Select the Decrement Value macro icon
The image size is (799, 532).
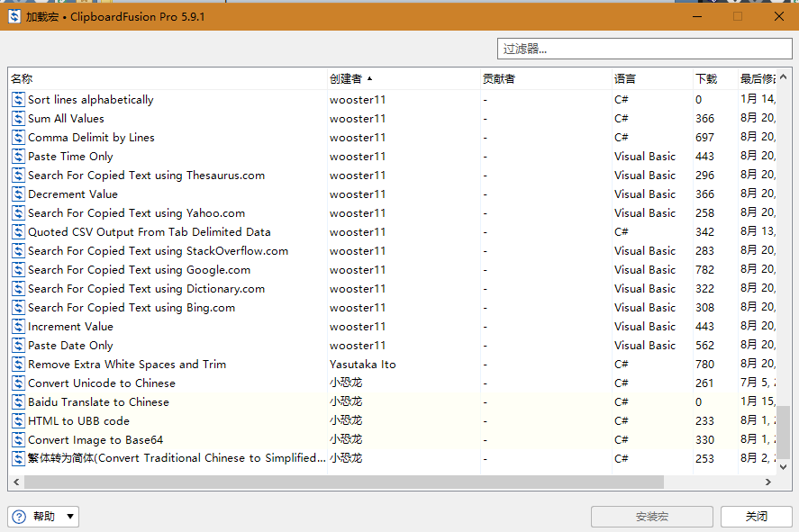coord(18,194)
